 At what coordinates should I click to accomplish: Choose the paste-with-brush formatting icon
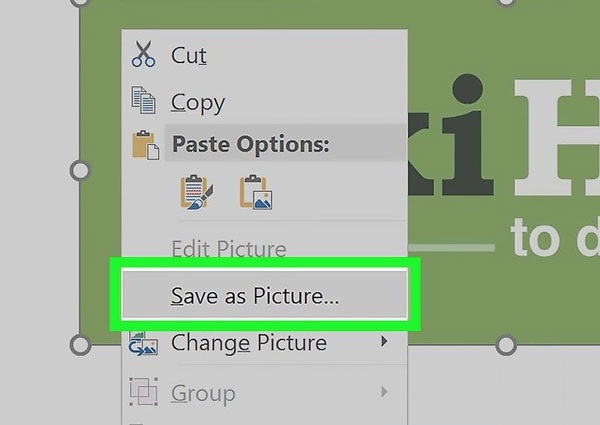193,192
